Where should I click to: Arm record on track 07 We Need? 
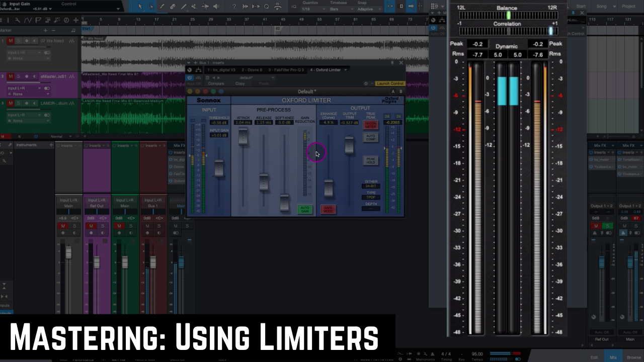27,41
